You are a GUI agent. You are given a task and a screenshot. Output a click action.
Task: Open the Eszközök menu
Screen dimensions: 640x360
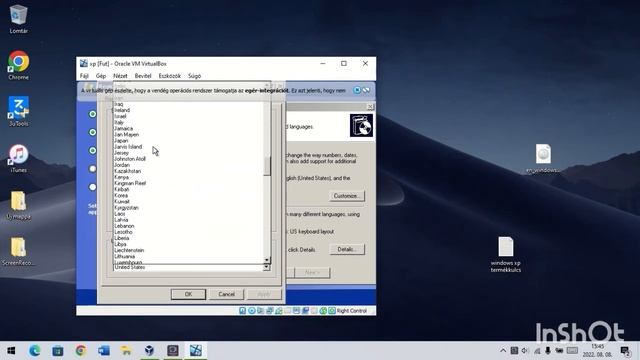[x=169, y=76]
